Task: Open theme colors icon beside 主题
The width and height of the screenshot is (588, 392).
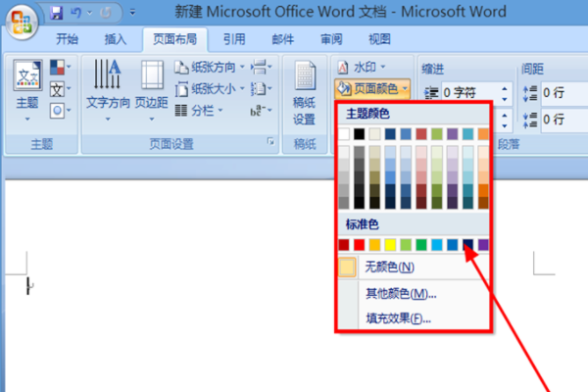Action: tap(60, 68)
